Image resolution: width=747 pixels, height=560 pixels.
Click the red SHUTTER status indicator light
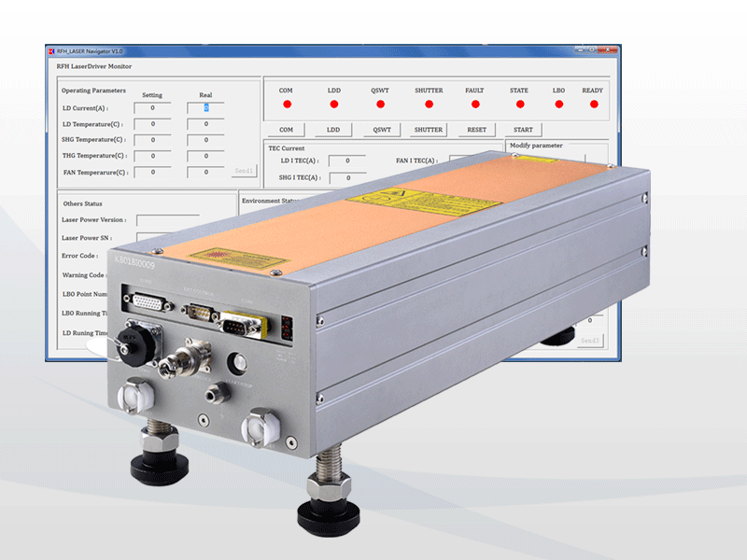point(429,105)
